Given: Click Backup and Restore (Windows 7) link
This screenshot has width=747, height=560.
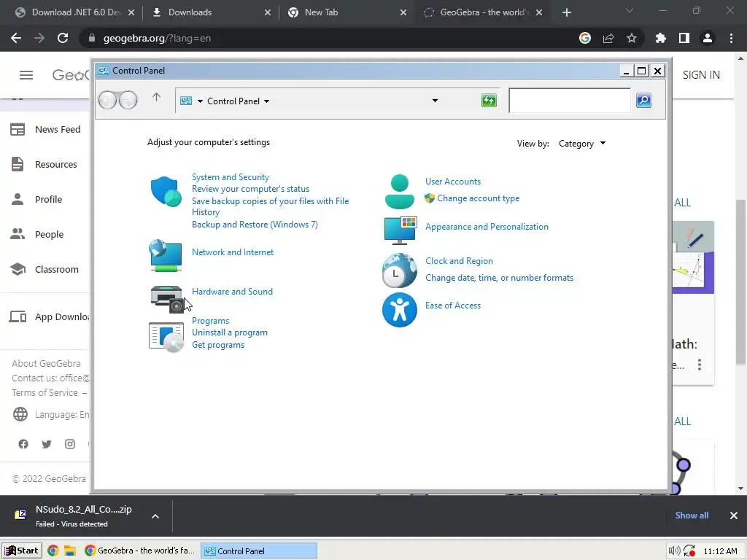Looking at the screenshot, I should 255,225.
